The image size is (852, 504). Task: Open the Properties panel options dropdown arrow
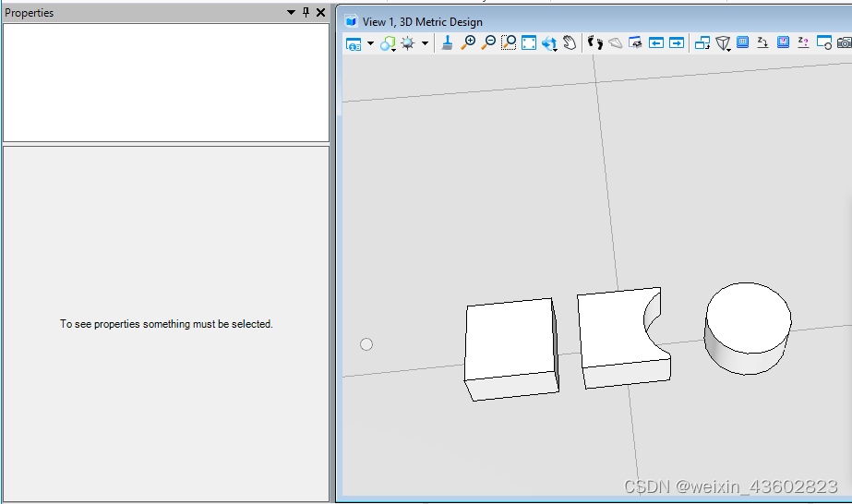(292, 13)
